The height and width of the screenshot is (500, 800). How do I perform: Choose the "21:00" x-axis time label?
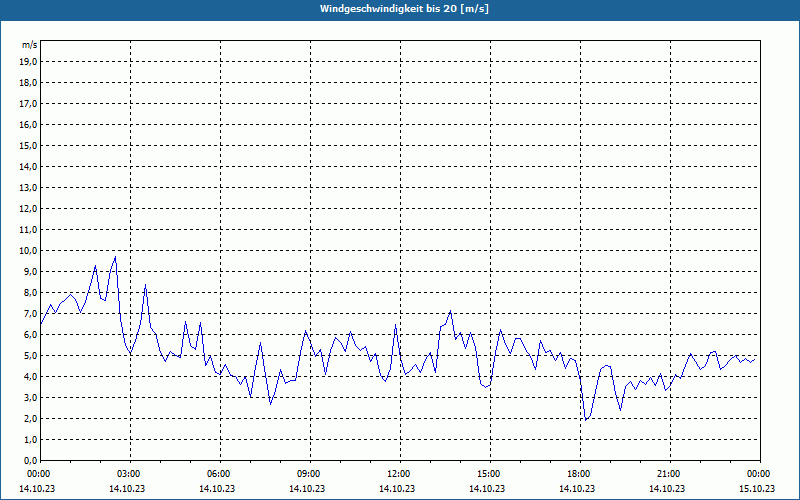point(670,474)
